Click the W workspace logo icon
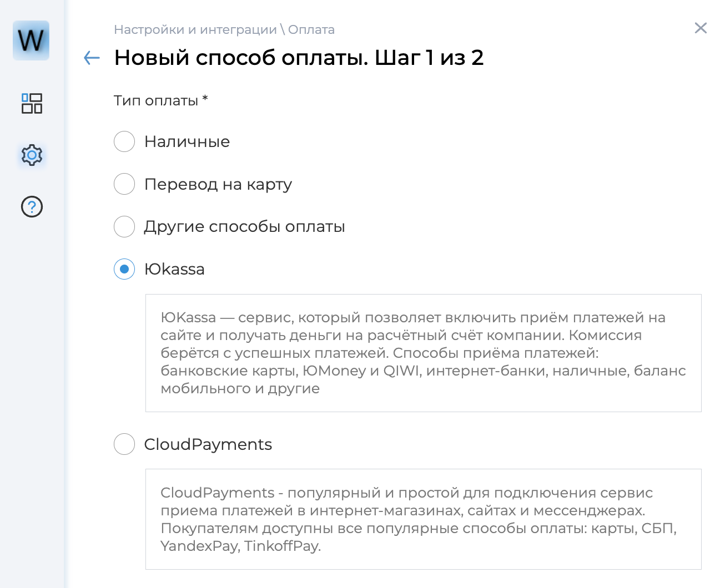This screenshot has height=588, width=715. pyautogui.click(x=31, y=40)
